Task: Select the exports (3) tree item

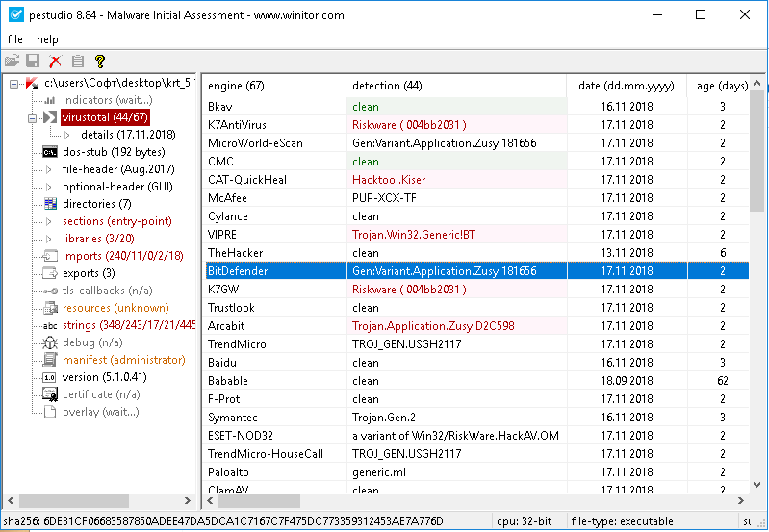Action: 89,273
